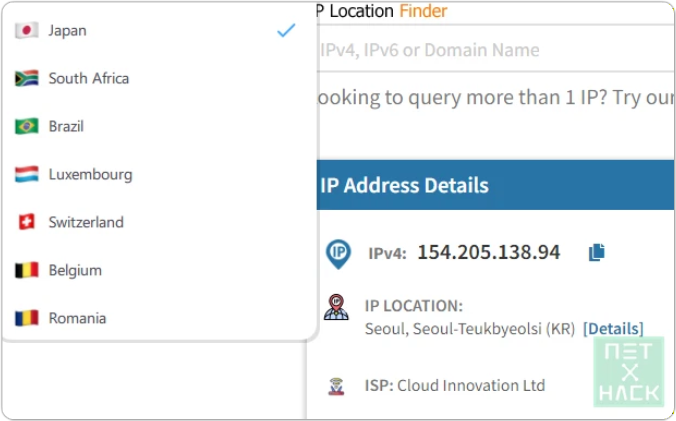This screenshot has height=421, width=676.
Task: Click the South Africa flag icon
Action: point(27,79)
